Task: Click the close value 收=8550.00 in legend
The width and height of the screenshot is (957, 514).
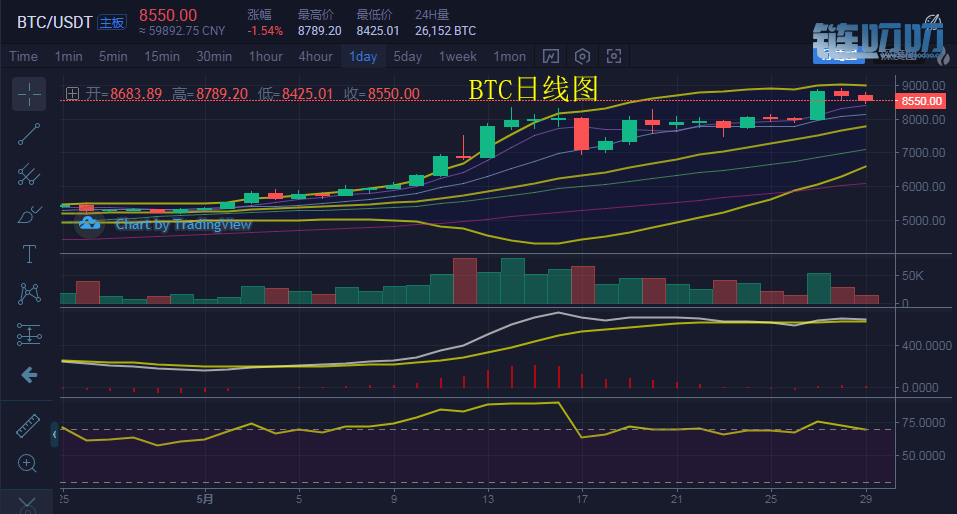Action: [x=381, y=93]
